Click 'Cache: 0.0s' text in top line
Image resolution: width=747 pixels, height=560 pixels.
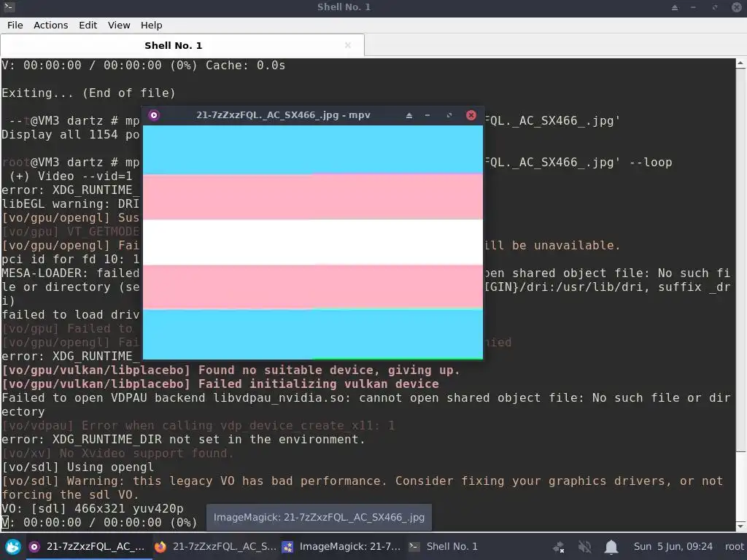(x=245, y=65)
